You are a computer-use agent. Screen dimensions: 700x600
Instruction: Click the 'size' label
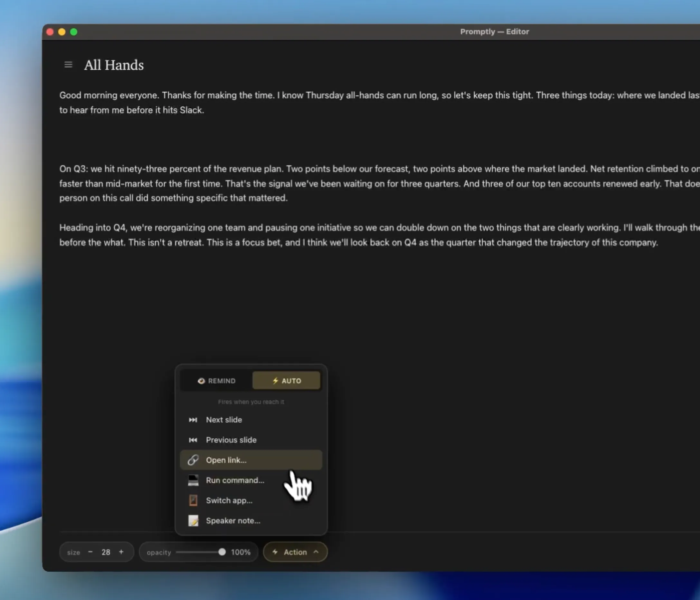click(x=74, y=552)
